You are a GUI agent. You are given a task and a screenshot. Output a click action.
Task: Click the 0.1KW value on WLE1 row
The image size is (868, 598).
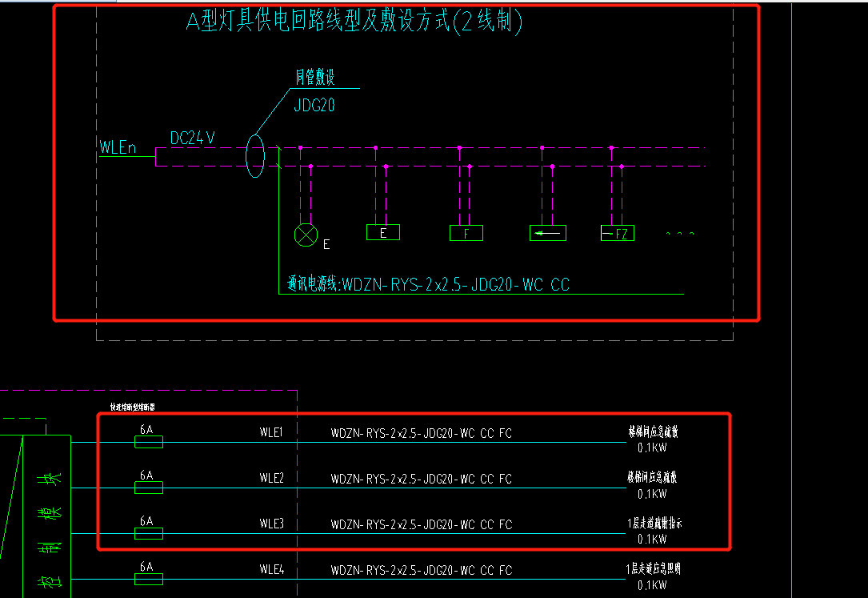(x=652, y=448)
